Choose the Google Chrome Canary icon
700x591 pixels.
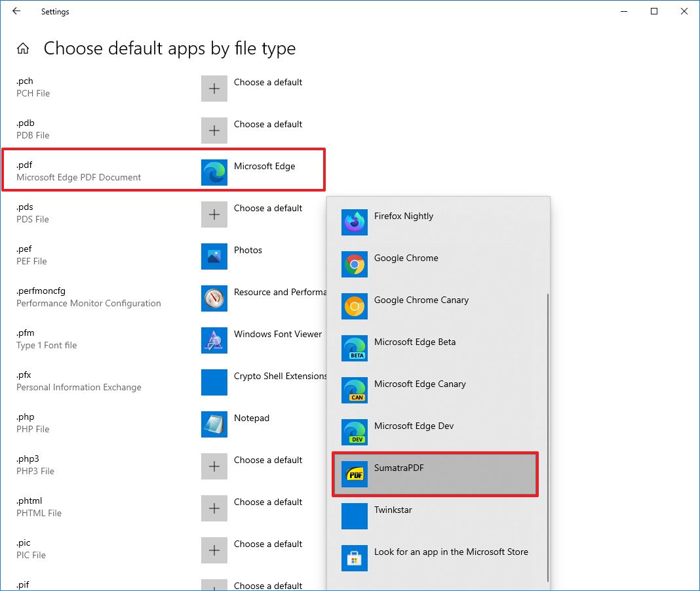[x=355, y=306]
